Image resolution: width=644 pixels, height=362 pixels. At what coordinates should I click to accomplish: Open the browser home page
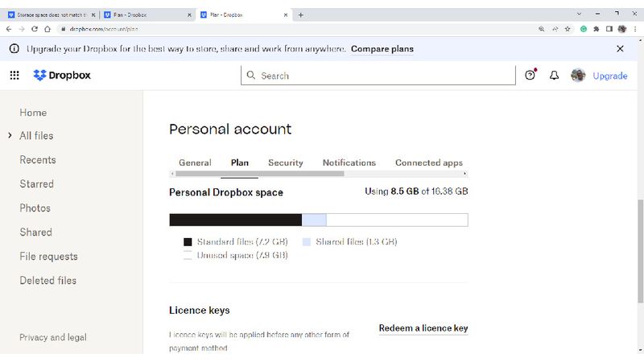click(x=47, y=29)
